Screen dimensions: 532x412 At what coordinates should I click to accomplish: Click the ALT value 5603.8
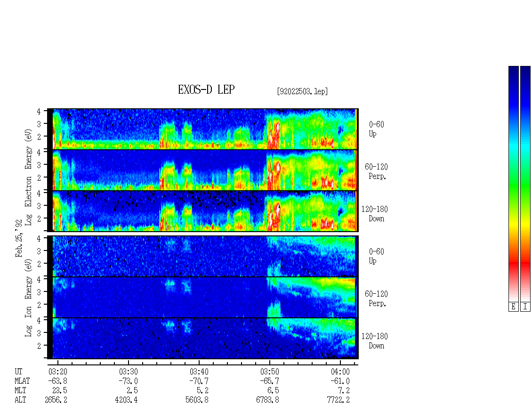coord(197,400)
